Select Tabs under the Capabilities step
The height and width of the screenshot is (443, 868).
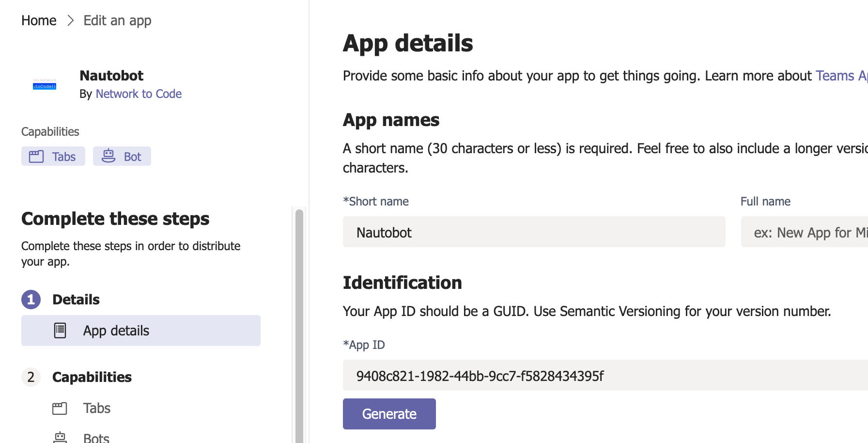point(96,408)
